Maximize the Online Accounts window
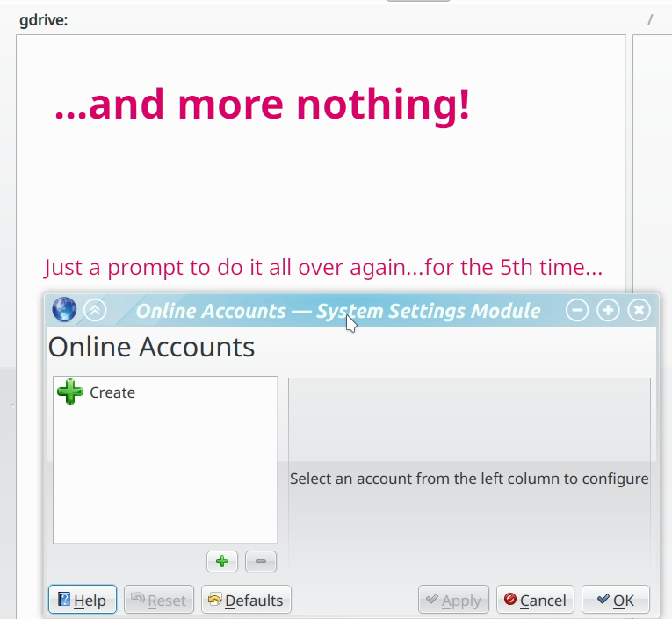Screen dimensions: 672x619 (608, 310)
